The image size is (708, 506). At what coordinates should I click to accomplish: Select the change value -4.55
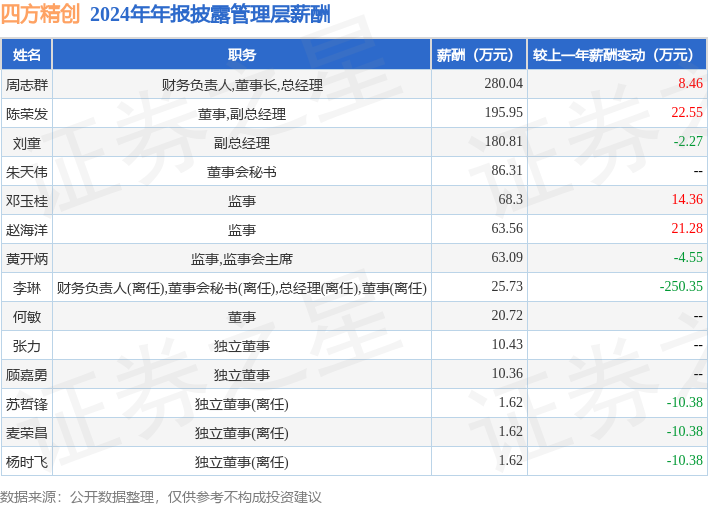click(688, 257)
